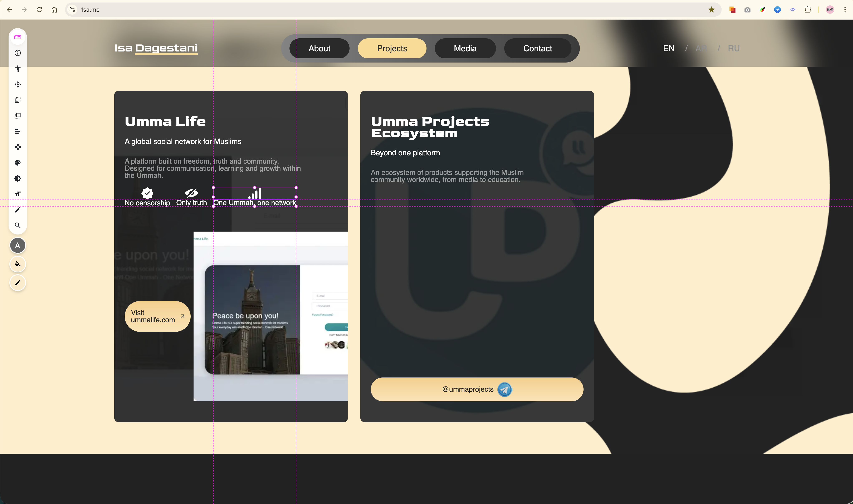
Task: Select the magnifier search tool
Action: 18,225
